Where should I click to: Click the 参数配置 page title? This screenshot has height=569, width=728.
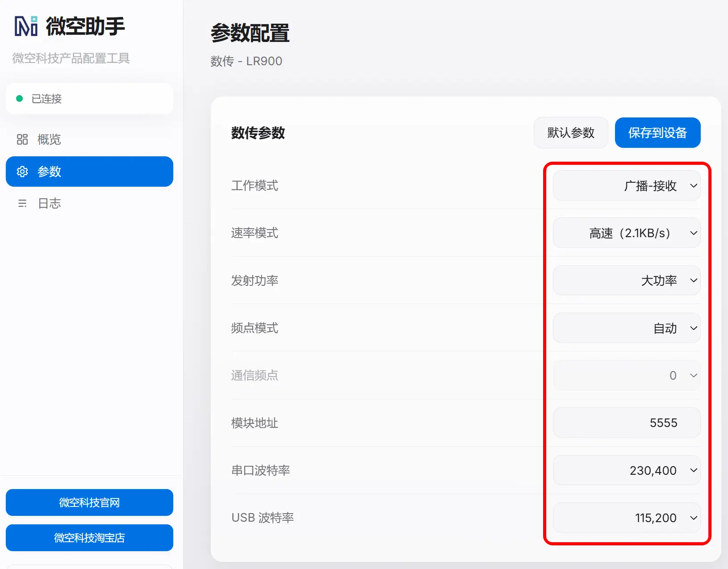[250, 33]
